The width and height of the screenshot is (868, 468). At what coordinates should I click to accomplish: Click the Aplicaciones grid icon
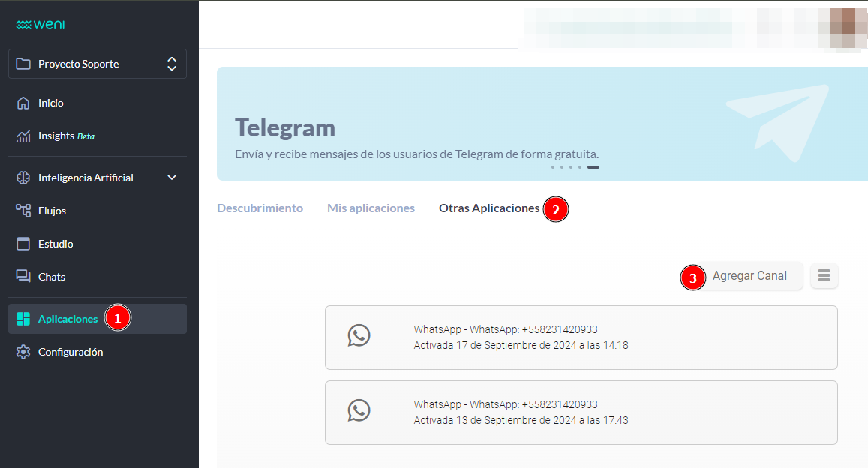pos(23,319)
